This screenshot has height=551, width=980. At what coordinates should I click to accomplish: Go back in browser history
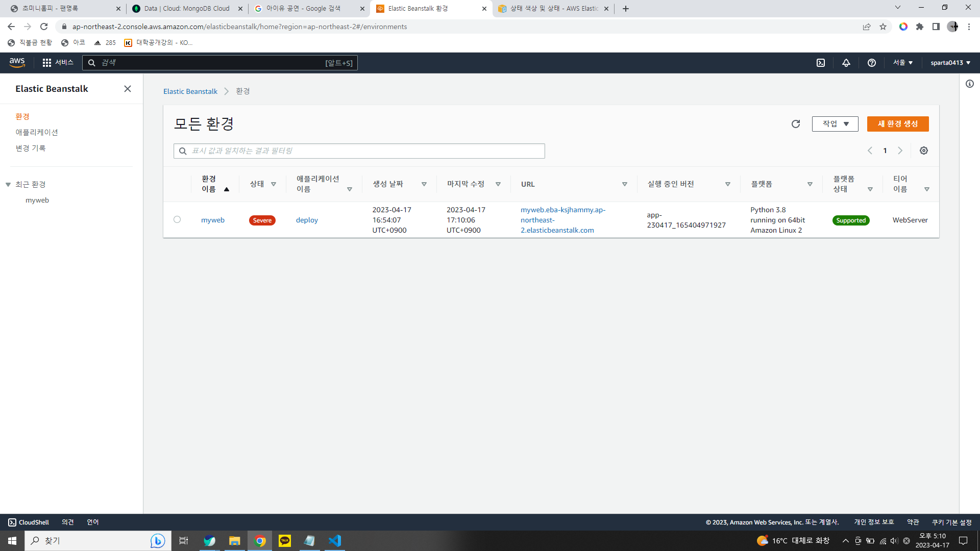11,27
